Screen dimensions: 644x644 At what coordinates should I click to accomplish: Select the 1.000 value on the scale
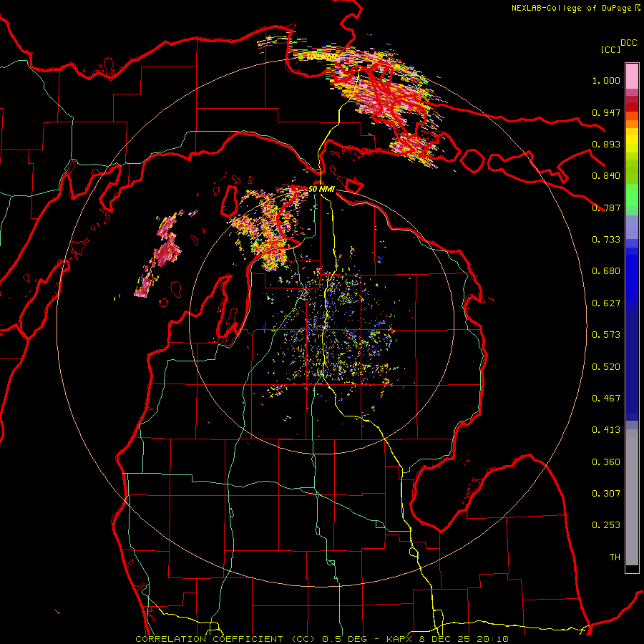pos(606,80)
